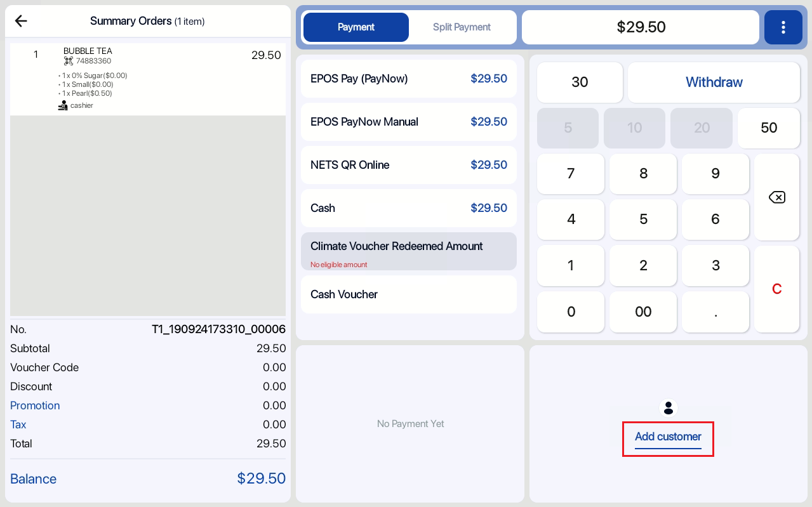Click the QR barcode icon beside 74883360
This screenshot has height=507, width=812.
tap(69, 61)
